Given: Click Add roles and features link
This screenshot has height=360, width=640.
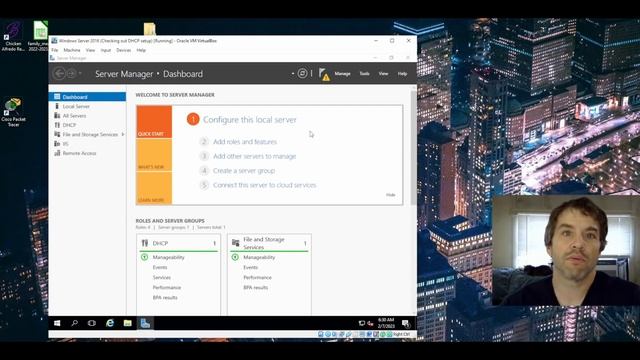Looking at the screenshot, I should coord(245,142).
